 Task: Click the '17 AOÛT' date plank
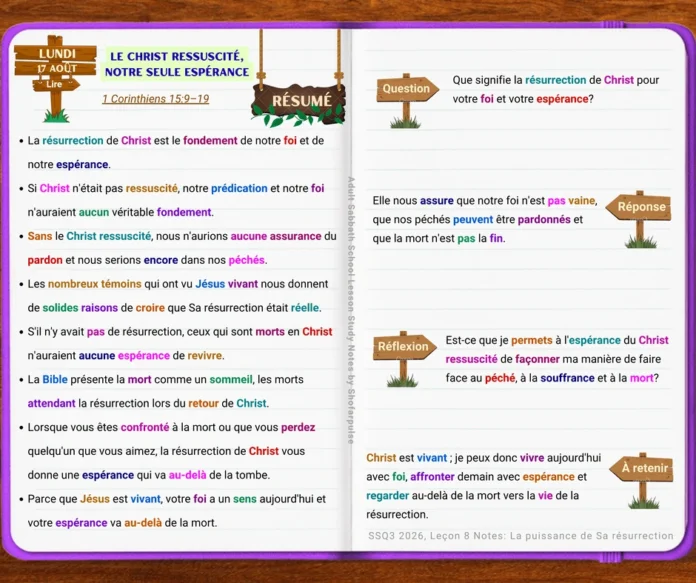[56, 68]
